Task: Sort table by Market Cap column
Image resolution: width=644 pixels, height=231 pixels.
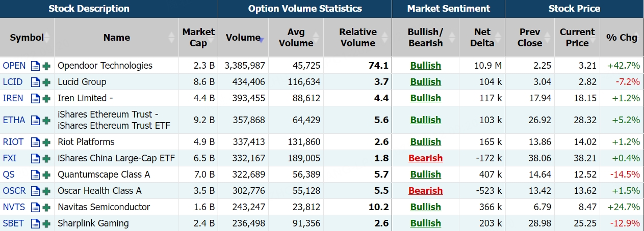Action: 198,38
